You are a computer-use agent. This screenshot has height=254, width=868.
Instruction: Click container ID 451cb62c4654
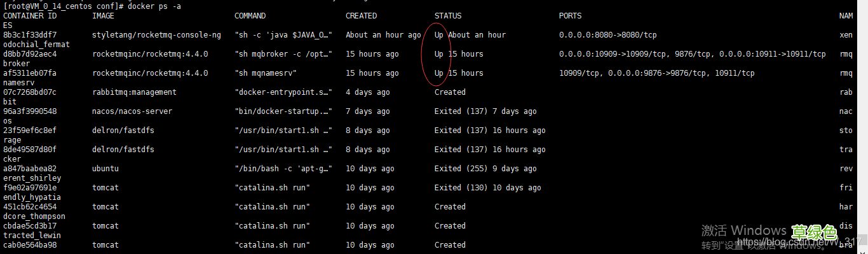tap(30, 207)
